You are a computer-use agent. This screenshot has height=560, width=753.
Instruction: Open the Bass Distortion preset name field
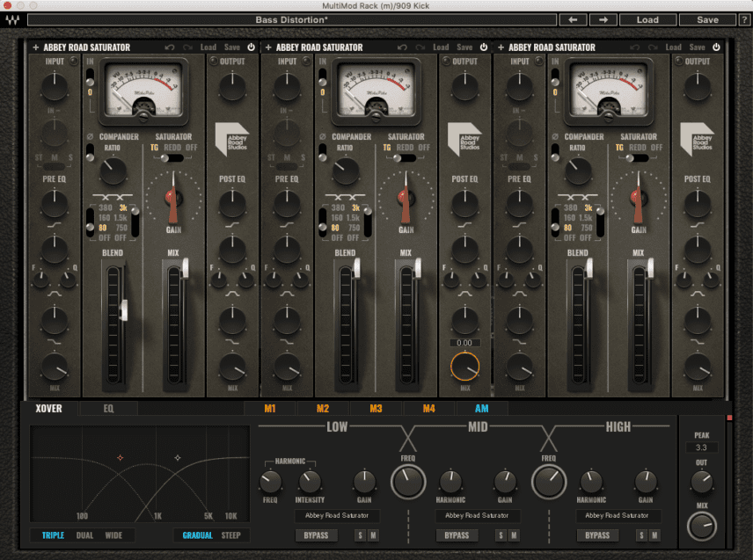(x=292, y=19)
